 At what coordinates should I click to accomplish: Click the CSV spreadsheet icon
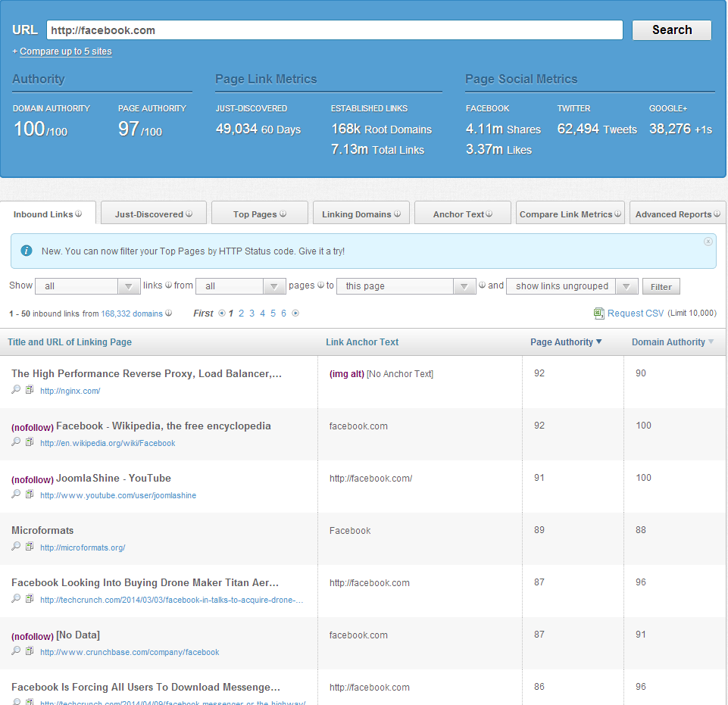click(x=599, y=314)
